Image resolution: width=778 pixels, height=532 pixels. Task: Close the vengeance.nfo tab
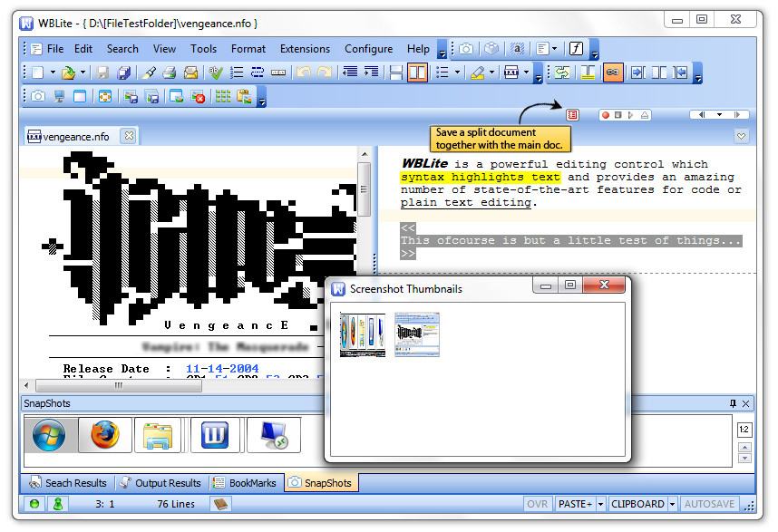[x=129, y=136]
